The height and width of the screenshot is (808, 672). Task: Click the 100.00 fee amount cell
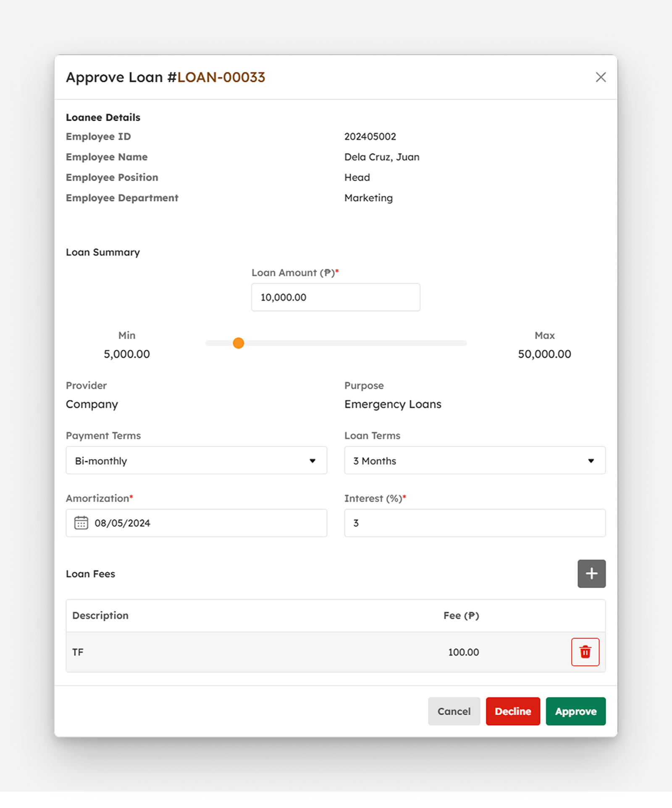click(x=463, y=652)
